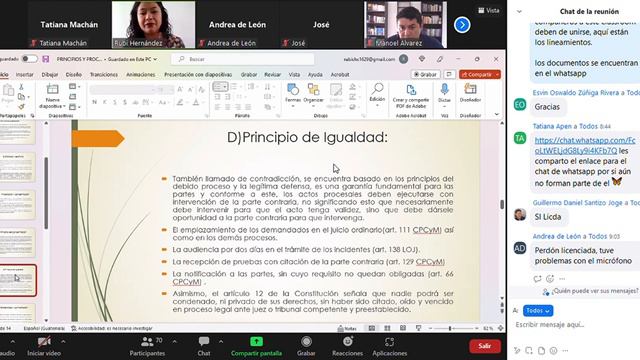The image size is (640, 360).
Task: Click the Nueva diapositiva icon
Action: tap(52, 89)
